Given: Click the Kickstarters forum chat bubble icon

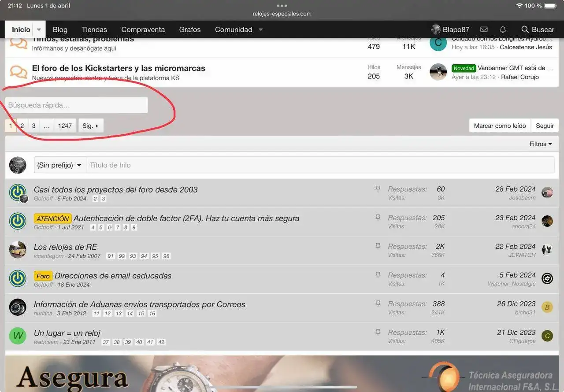Looking at the screenshot, I should click(19, 72).
